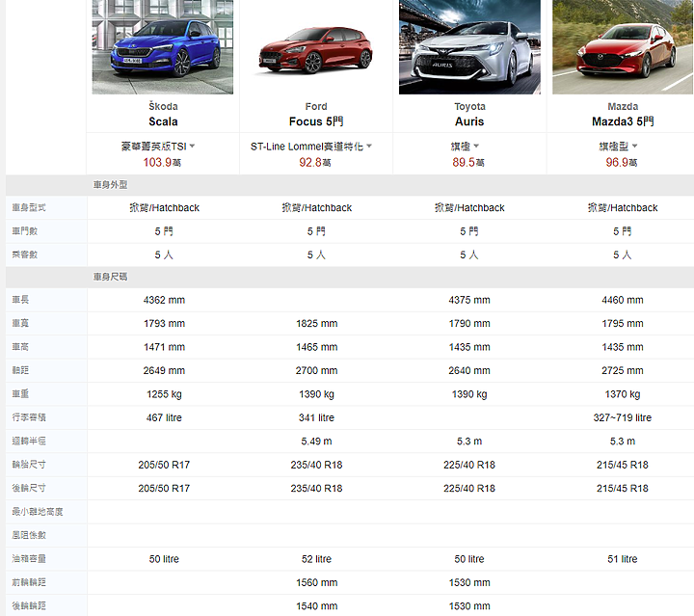Click the Toyota brand name
Viewport: 694px width, 616px height.
pyautogui.click(x=469, y=107)
